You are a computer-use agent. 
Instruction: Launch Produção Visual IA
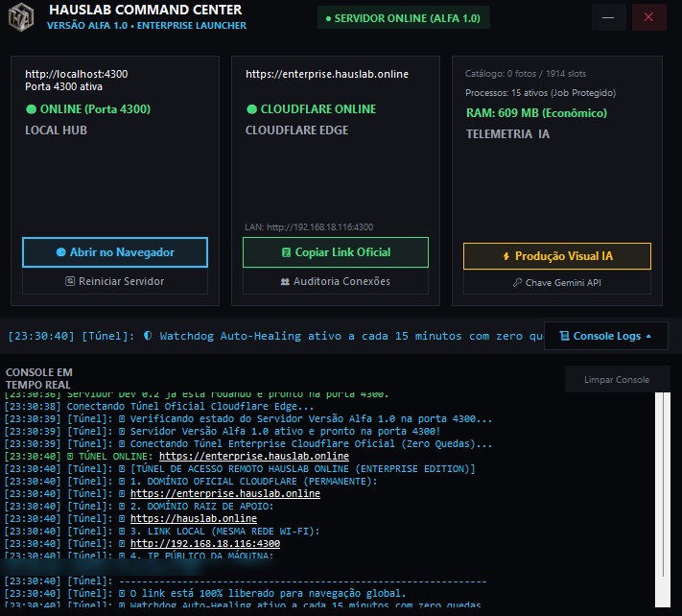click(x=557, y=256)
